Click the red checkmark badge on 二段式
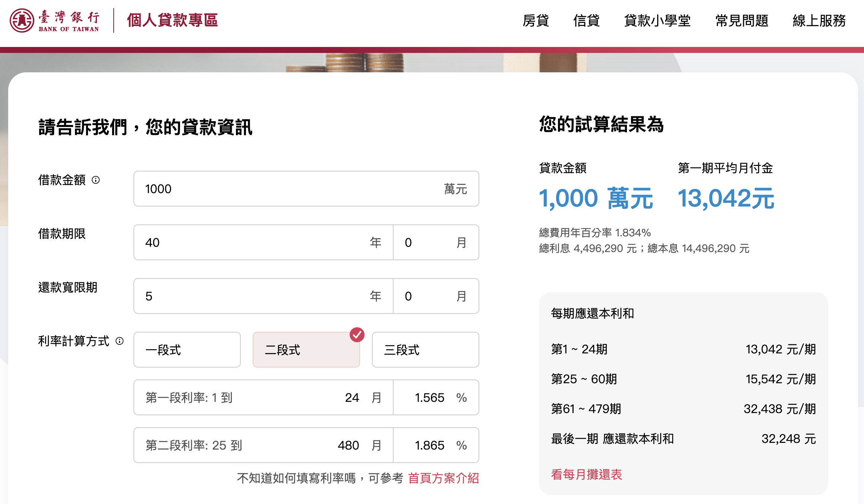Viewport: 864px width, 504px height. pos(357,335)
